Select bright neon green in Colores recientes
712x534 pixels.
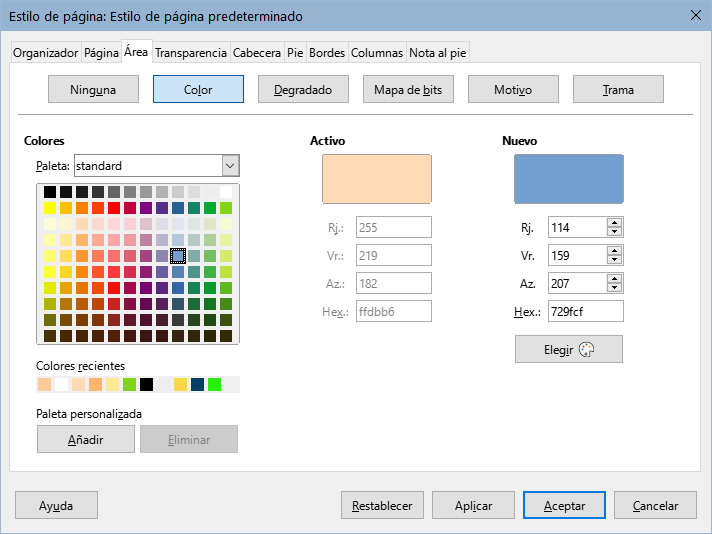(x=214, y=385)
